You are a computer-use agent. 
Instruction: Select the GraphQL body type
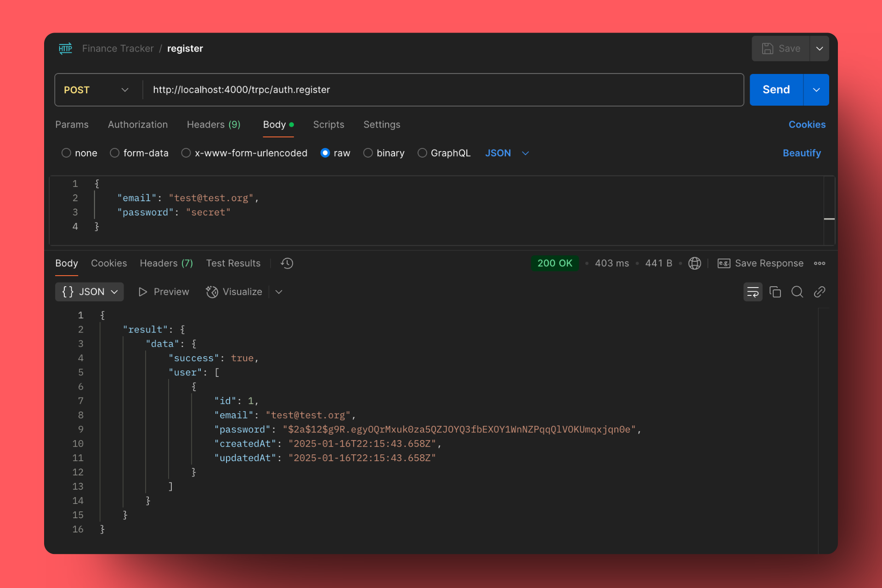(422, 153)
